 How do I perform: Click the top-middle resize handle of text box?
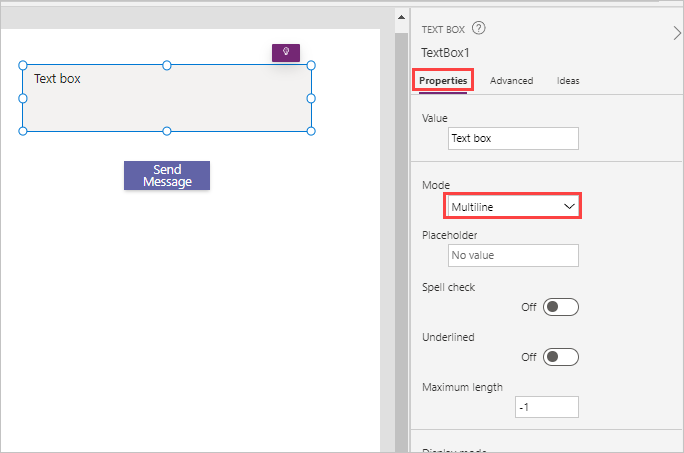167,65
